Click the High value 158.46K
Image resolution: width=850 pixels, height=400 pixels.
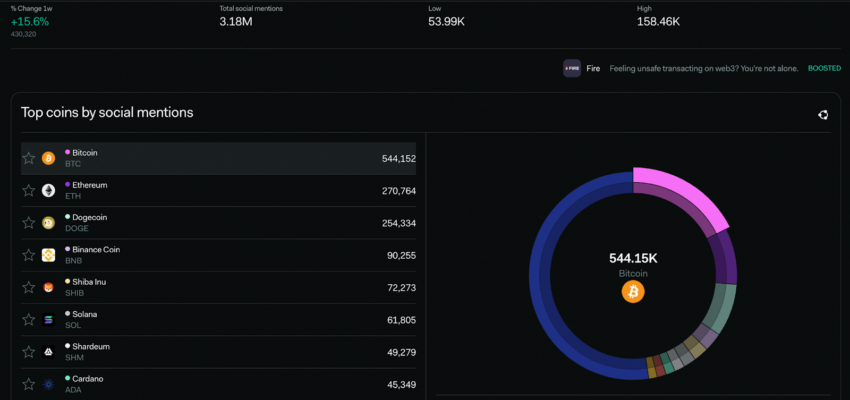click(x=659, y=22)
